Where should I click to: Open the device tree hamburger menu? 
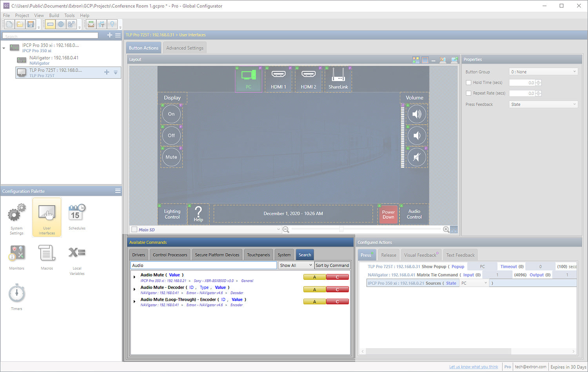pyautogui.click(x=118, y=35)
